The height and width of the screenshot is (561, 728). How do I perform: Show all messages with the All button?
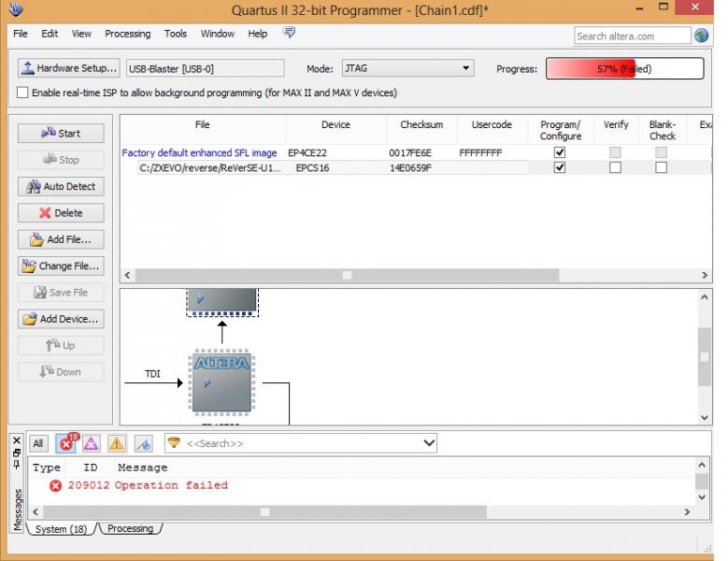pyautogui.click(x=39, y=444)
